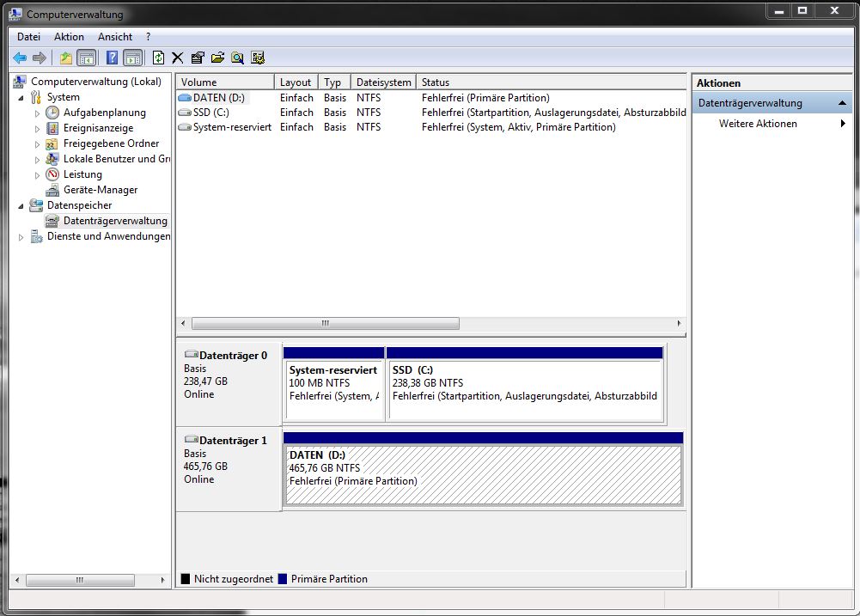Expand the Aufgabenplanung node
This screenshot has width=860, height=616.
click(x=37, y=113)
